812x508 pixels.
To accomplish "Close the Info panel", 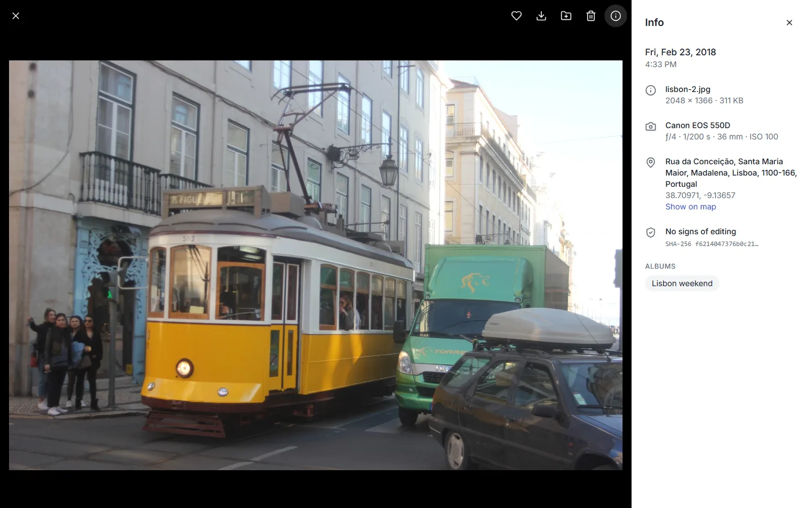I will 789,23.
